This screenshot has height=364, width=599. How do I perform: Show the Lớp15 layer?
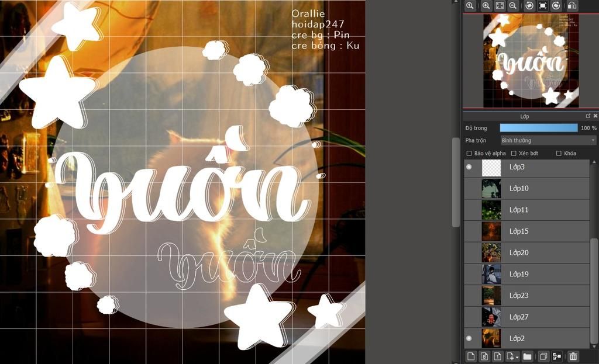[x=469, y=231]
